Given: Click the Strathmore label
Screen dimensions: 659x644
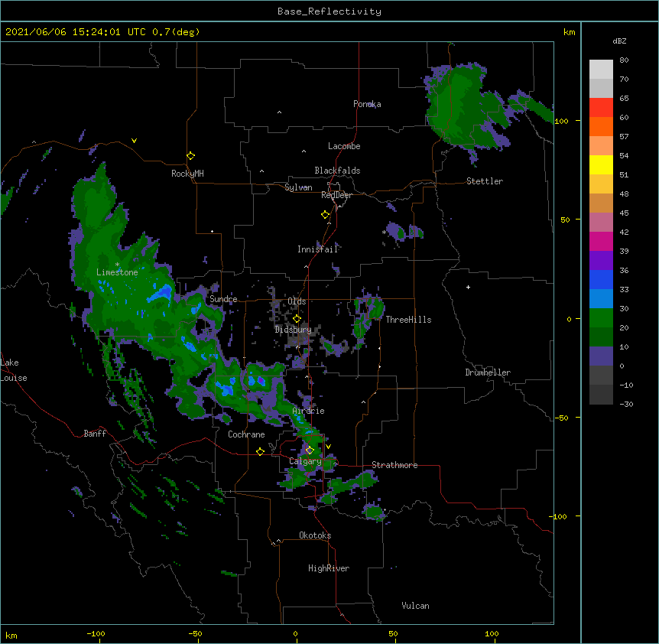Looking at the screenshot, I should tap(394, 465).
